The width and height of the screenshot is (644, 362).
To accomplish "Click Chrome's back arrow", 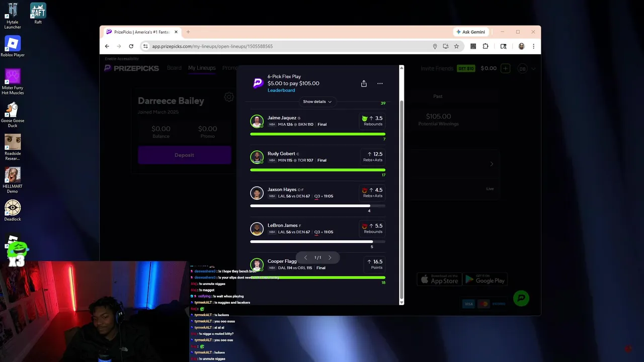I will tap(107, 46).
